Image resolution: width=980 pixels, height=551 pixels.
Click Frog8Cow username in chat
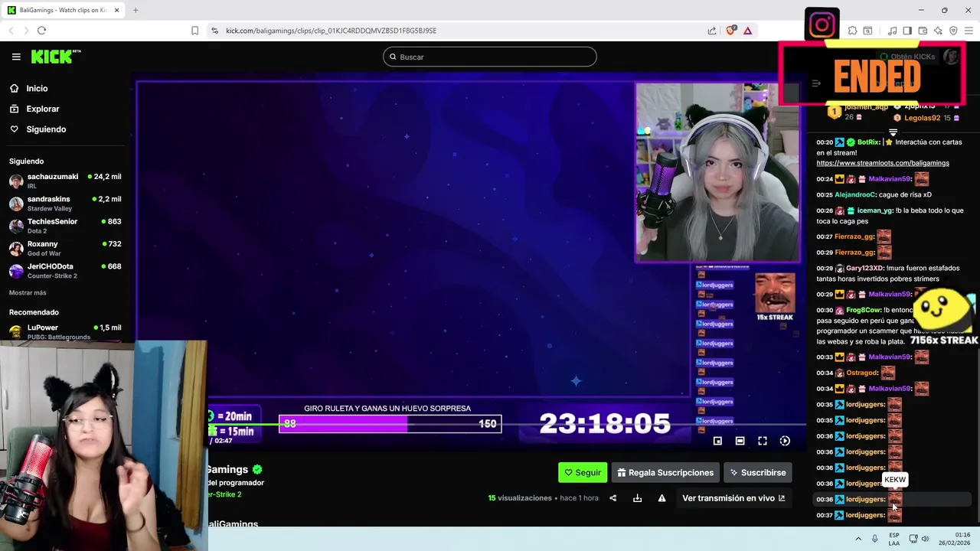(864, 310)
